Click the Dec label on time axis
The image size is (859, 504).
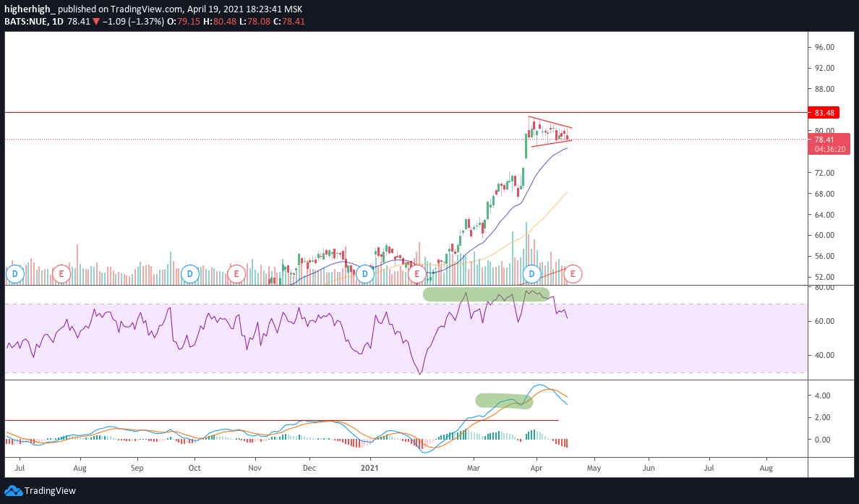tap(309, 469)
